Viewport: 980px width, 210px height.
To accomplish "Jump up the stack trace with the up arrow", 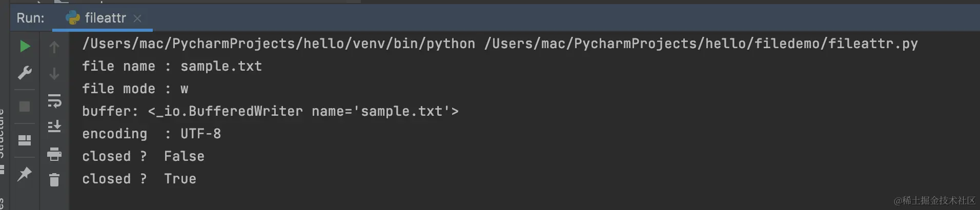I will [x=54, y=47].
